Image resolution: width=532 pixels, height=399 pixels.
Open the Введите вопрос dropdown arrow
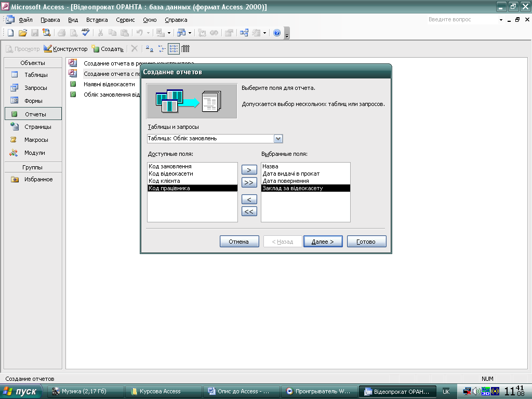pos(501,20)
